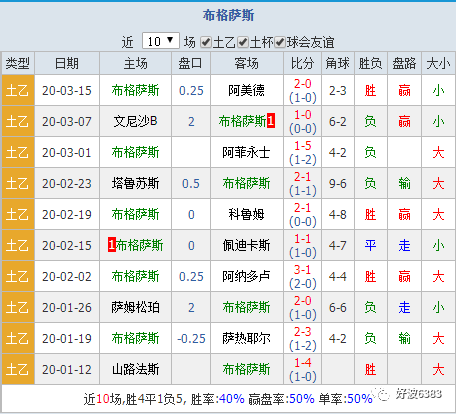This screenshot has width=456, height=414.
Task: Click the 比分 column header
Action: pos(302,63)
